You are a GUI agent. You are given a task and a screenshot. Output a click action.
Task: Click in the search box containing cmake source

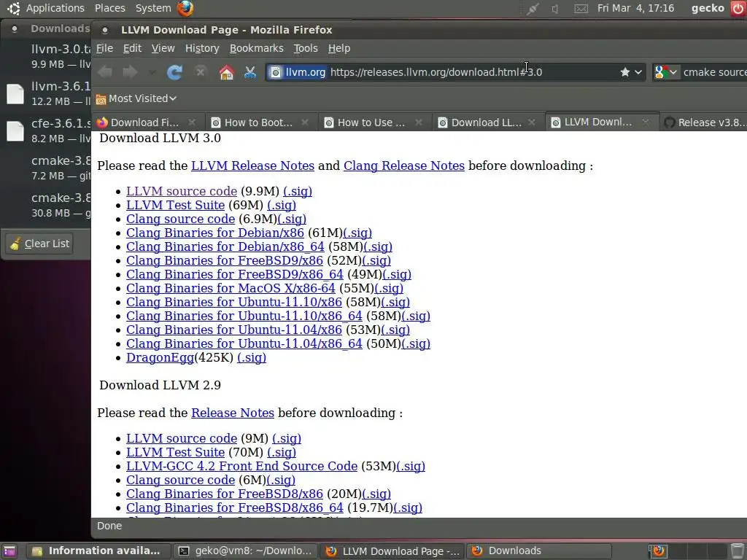[x=714, y=72]
